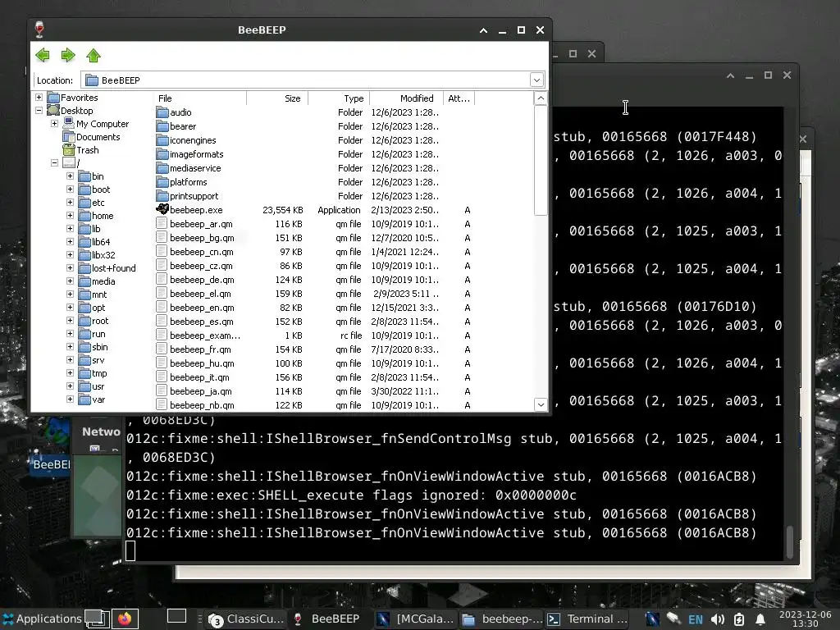Expand the home folder node
Screen dimensions: 840x630
point(71,216)
